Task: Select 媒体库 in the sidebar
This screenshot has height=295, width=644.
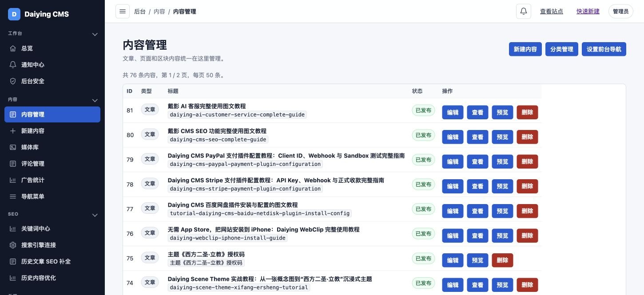Action: [x=52, y=147]
